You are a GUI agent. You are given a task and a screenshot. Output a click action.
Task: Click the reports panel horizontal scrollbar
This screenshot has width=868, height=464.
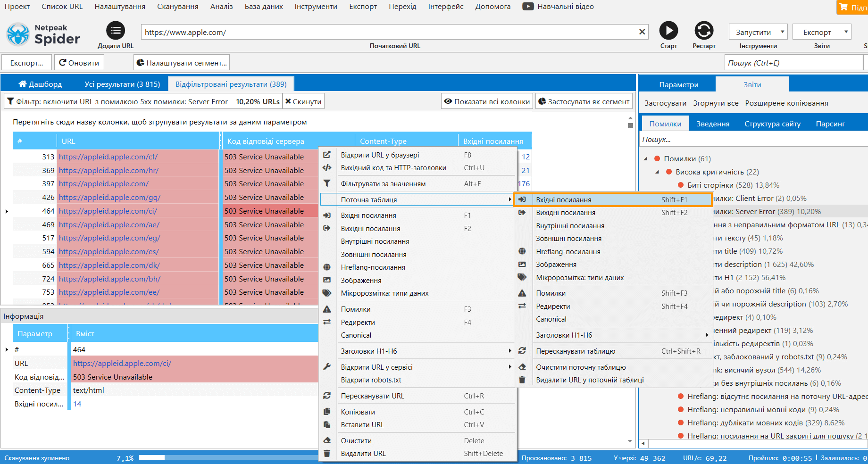755,444
